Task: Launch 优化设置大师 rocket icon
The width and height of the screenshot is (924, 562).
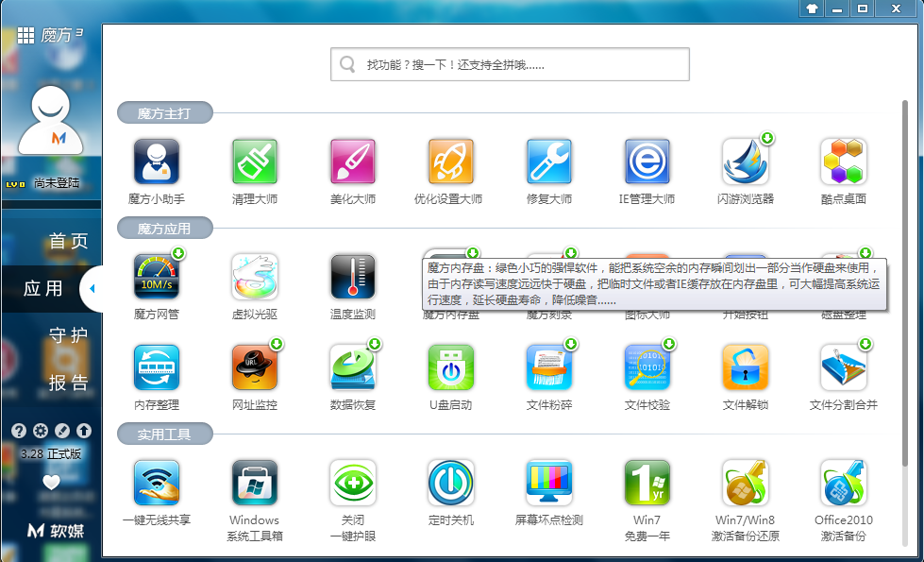Action: click(x=451, y=162)
